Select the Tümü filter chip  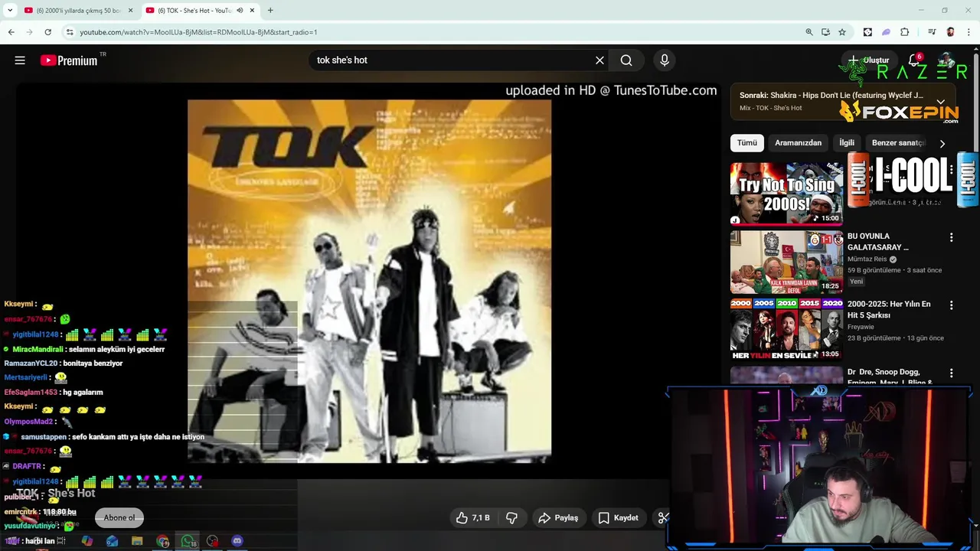[x=747, y=143]
